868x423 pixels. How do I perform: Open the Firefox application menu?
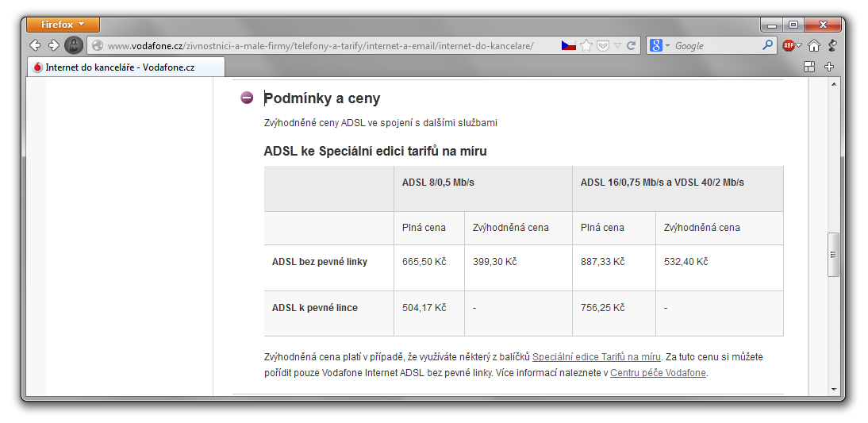63,25
